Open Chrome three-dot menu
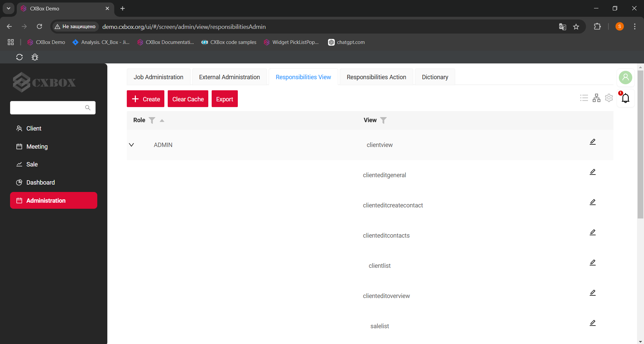Image resolution: width=644 pixels, height=344 pixels. 635,27
